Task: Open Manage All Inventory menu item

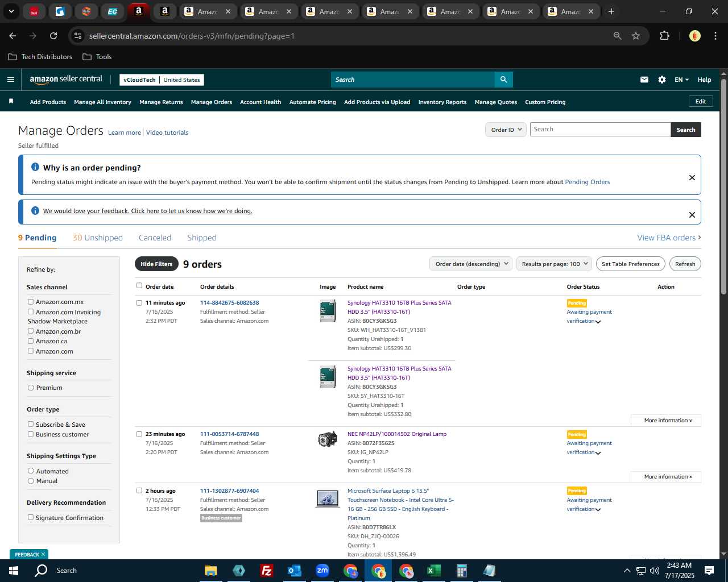Action: 102,102
